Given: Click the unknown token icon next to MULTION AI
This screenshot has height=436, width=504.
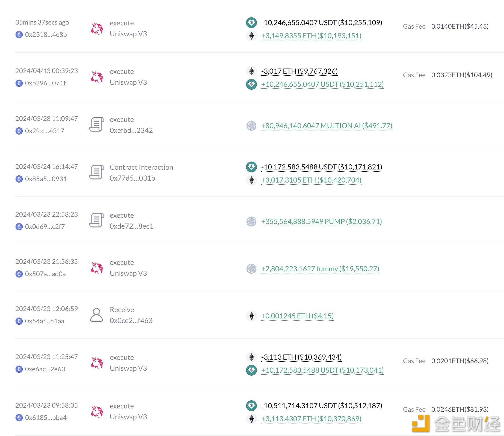Looking at the screenshot, I should coord(251,126).
